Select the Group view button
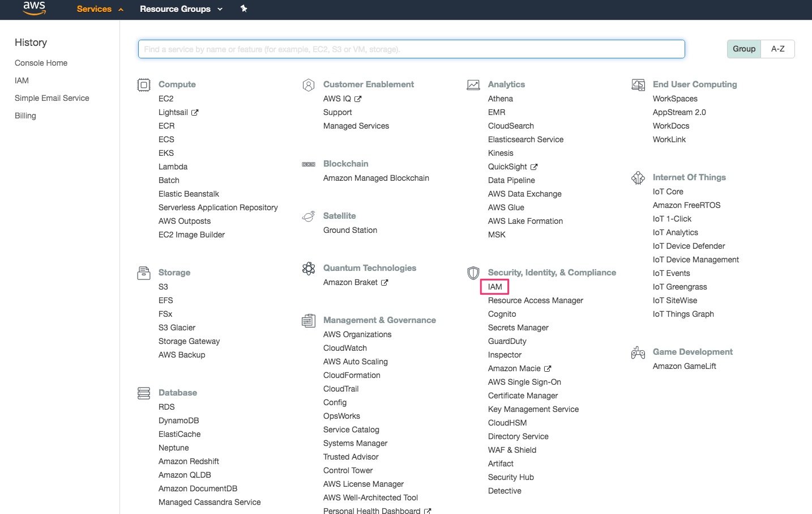The height and width of the screenshot is (514, 812). pyautogui.click(x=743, y=49)
